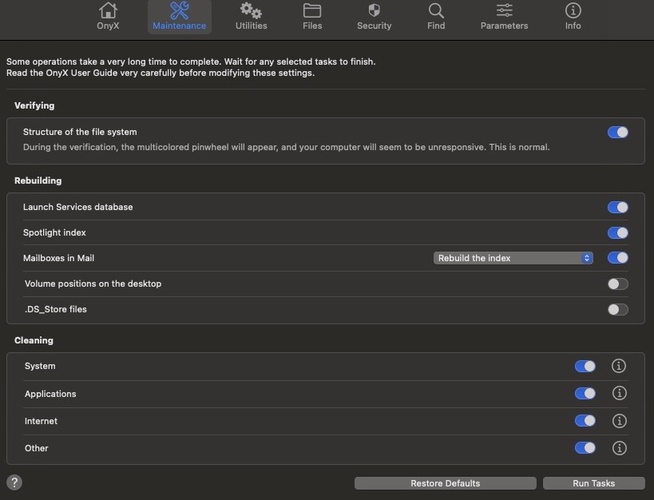Show info for System cleaning
Image resolution: width=654 pixels, height=500 pixels.
click(x=619, y=366)
